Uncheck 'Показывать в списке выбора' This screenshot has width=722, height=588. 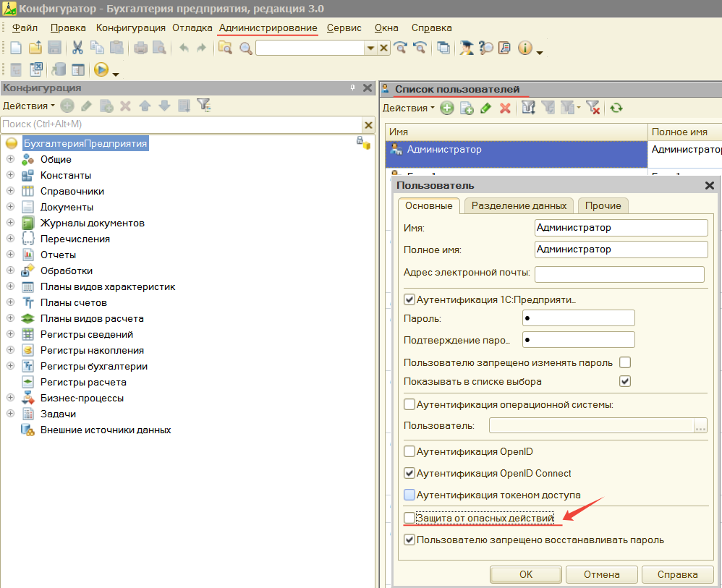pos(625,382)
